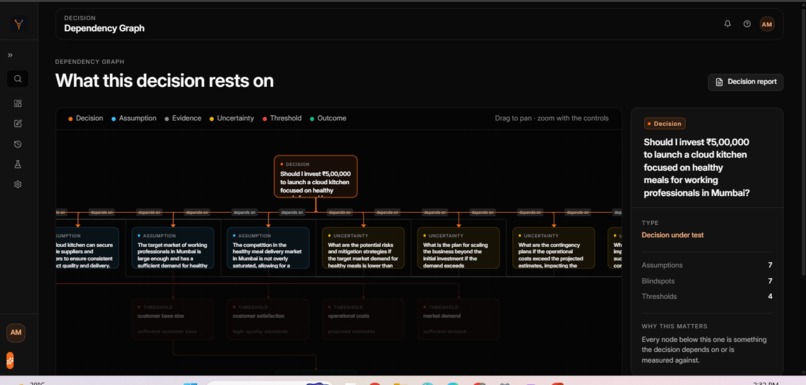The image size is (806, 385).
Task: Click the 'What this decision rests on' heading
Action: click(164, 81)
